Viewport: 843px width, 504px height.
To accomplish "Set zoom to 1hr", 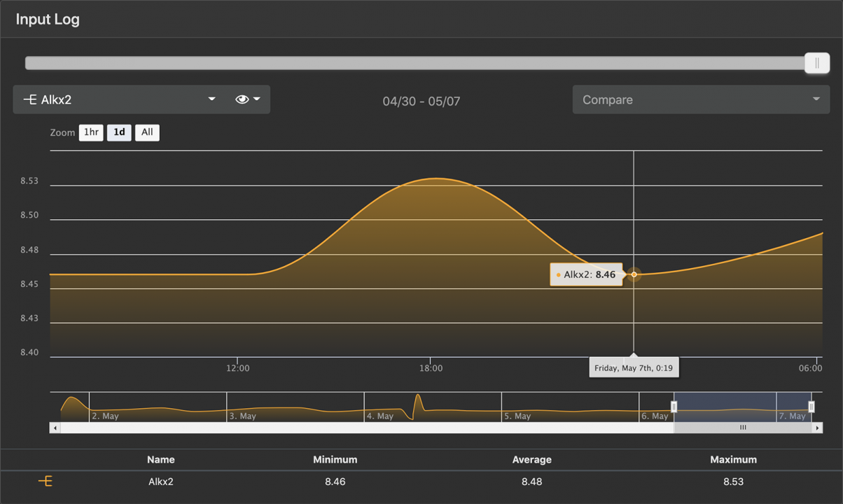I will [x=91, y=132].
